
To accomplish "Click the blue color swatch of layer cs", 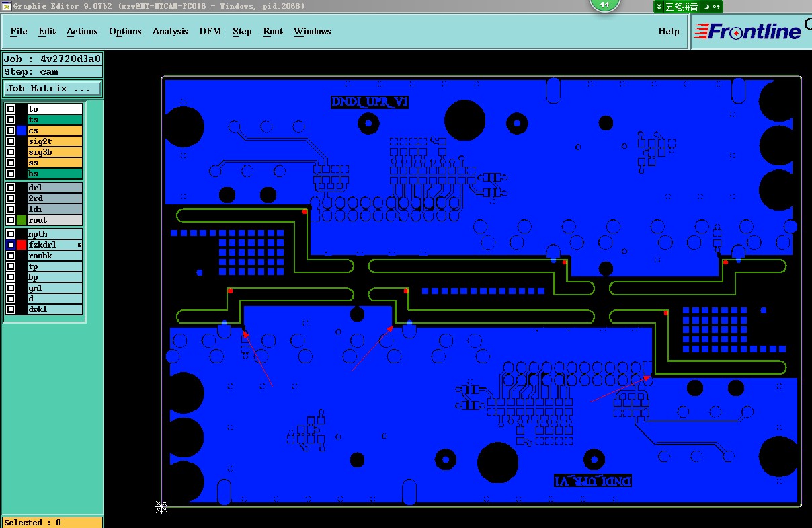I will [x=22, y=130].
